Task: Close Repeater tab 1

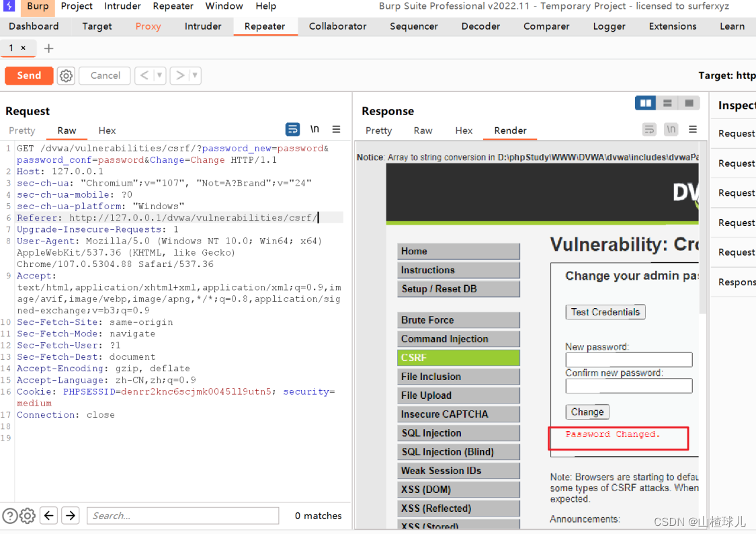Action: (x=23, y=48)
